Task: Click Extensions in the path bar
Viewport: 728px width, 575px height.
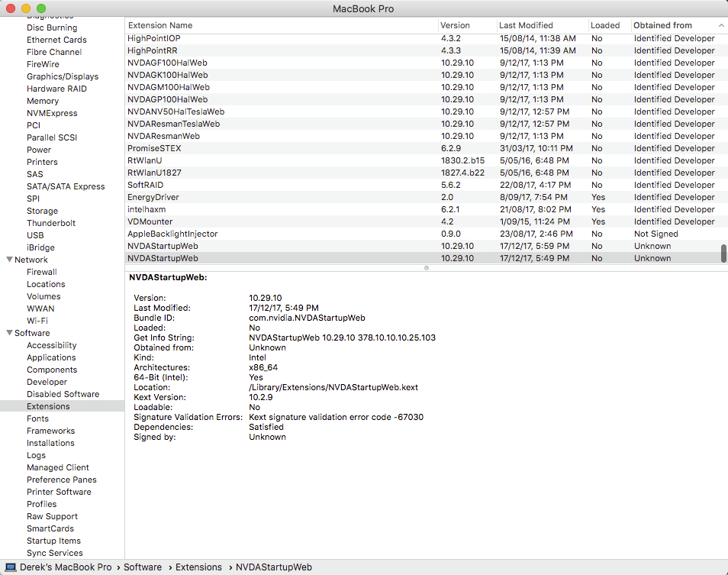Action: pos(198,567)
